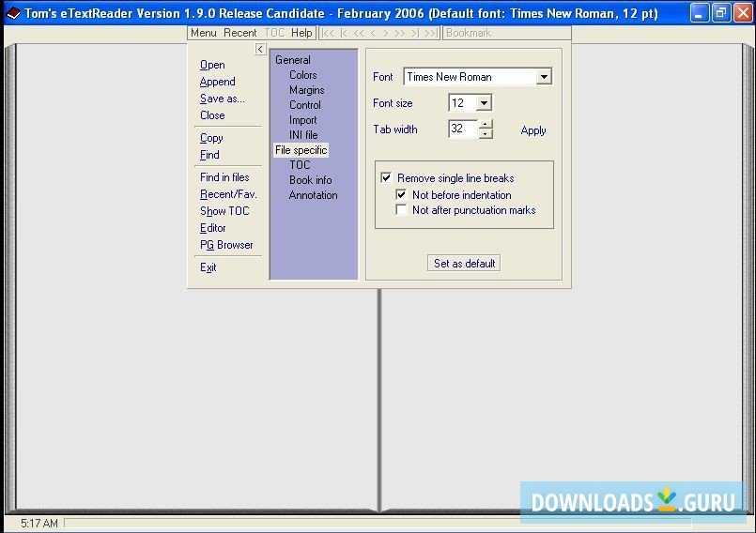The width and height of the screenshot is (756, 533).
Task: Choose Find from the menu
Action: tap(209, 155)
